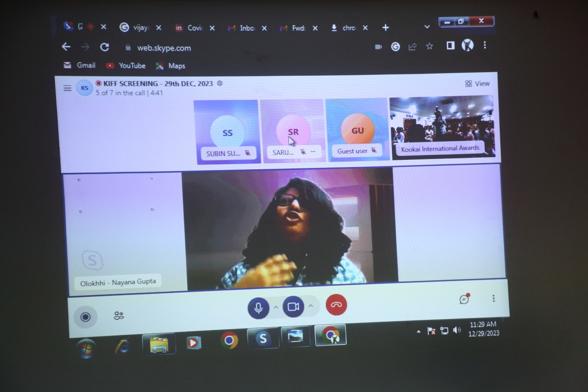Open participants list icon
Screen dimensions: 588x392
(119, 316)
